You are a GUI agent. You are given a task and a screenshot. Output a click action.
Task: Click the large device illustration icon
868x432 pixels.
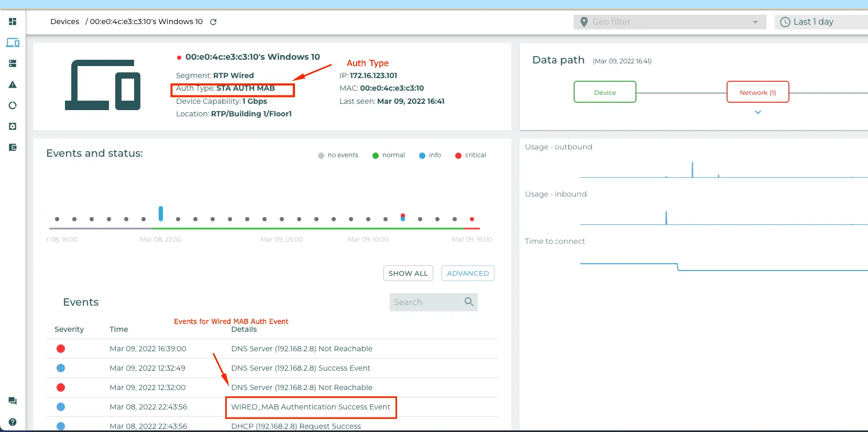[103, 85]
